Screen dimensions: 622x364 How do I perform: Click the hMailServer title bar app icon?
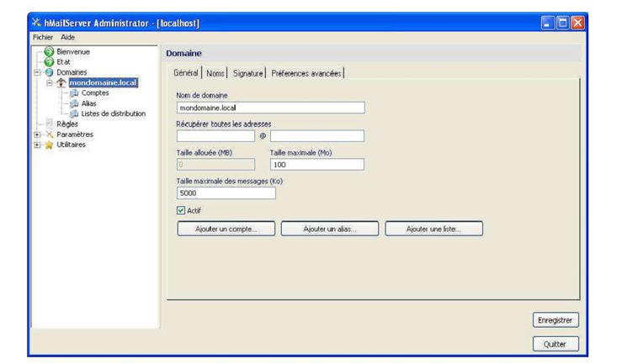pos(36,23)
